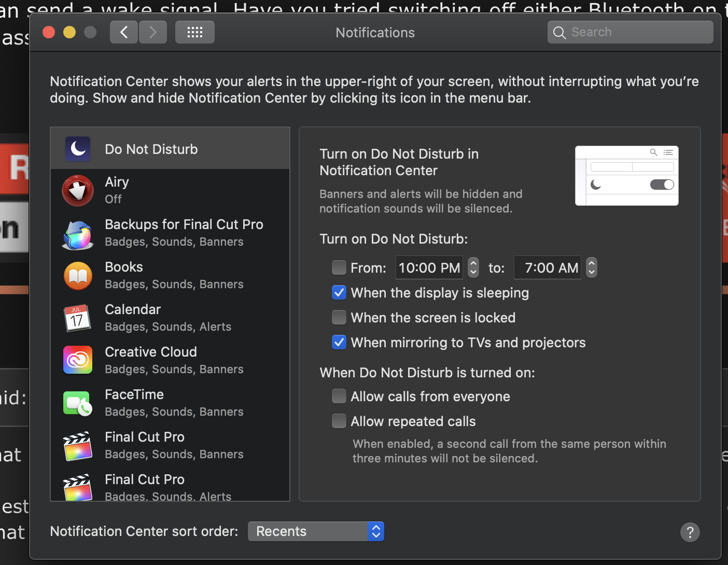Click the Creative Cloud icon
The image size is (728, 565).
point(78,360)
